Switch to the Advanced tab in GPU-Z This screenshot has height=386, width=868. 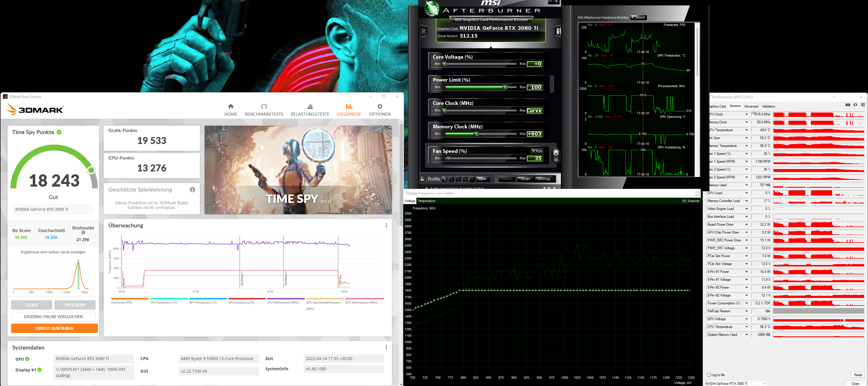click(x=751, y=106)
